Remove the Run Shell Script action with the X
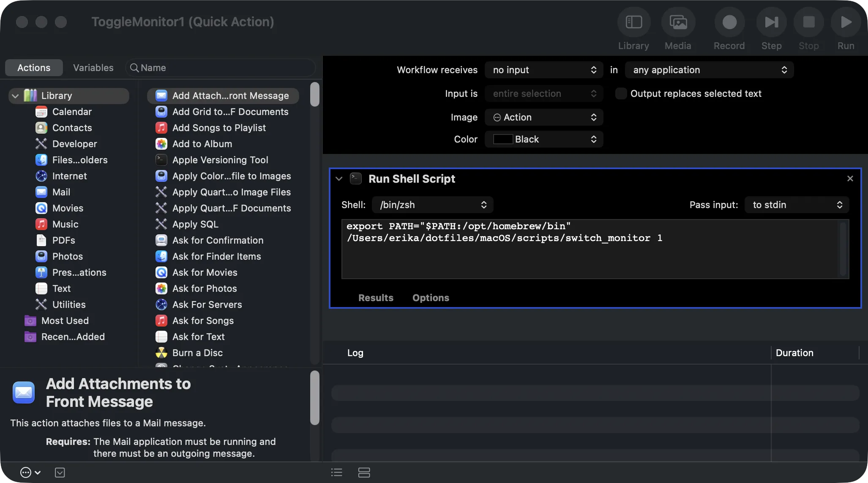Screen dimensions: 868x483 pyautogui.click(x=850, y=178)
